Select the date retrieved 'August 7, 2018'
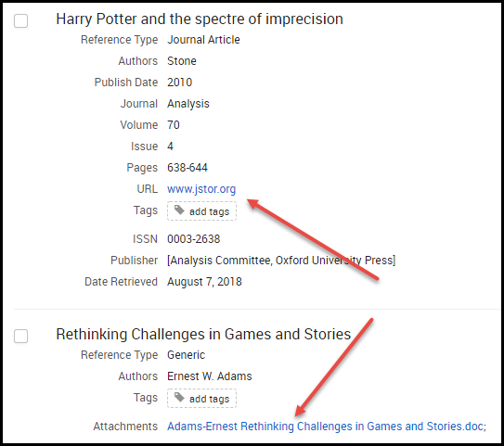This screenshot has width=504, height=446. [x=204, y=282]
